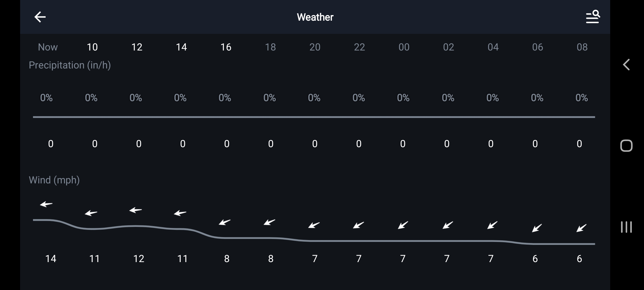The height and width of the screenshot is (290, 644).
Task: Open the Android recent apps button
Action: click(x=626, y=227)
